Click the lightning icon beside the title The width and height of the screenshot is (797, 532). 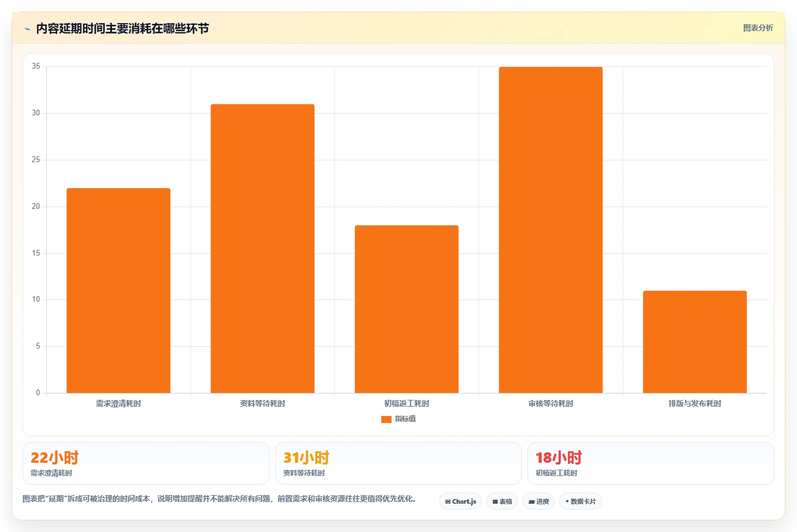pyautogui.click(x=27, y=29)
